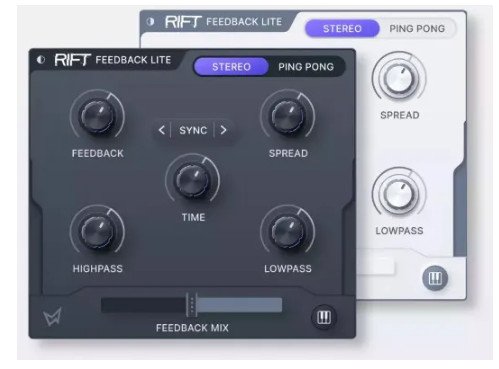Click the FEEDBACK MIX slider handle

click(191, 305)
